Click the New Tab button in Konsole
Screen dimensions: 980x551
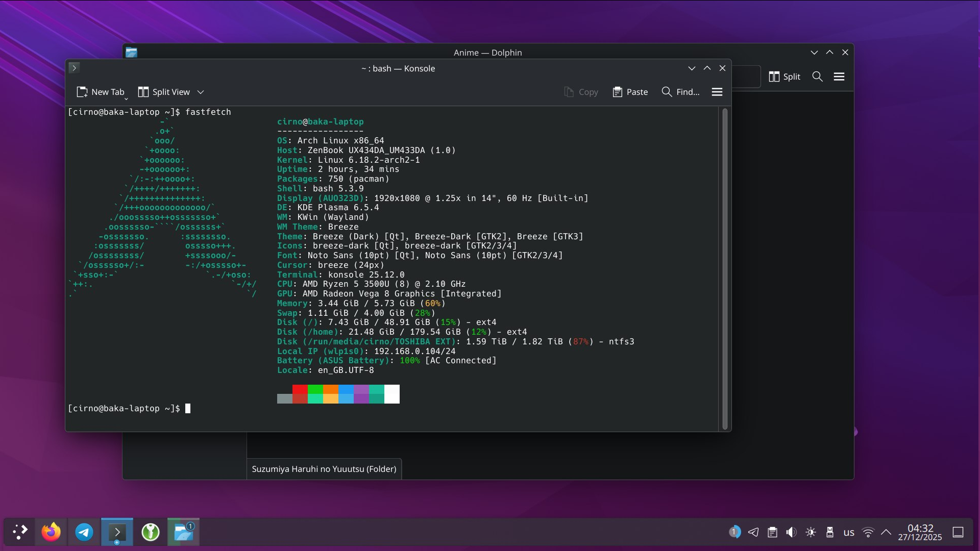tap(101, 92)
